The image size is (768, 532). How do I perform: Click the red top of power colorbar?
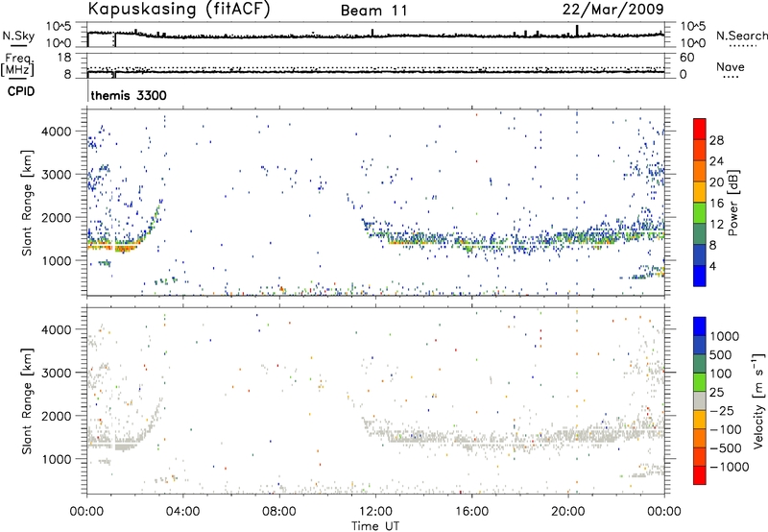click(700, 129)
